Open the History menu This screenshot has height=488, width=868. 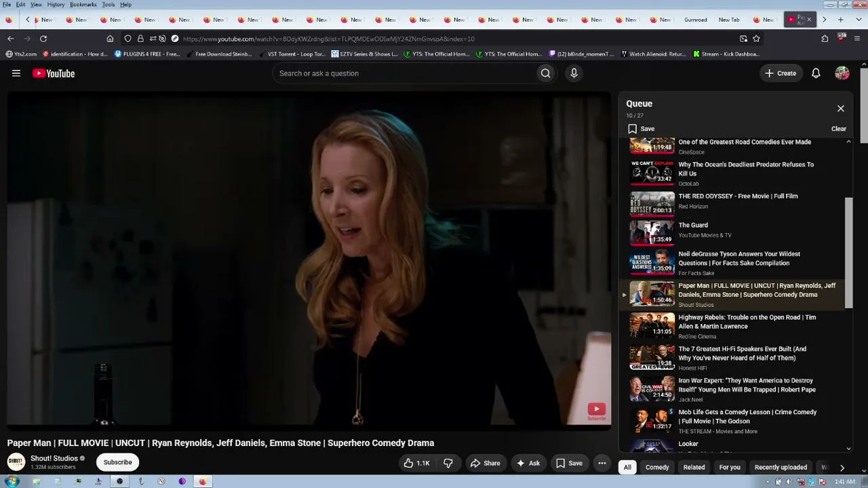click(56, 5)
